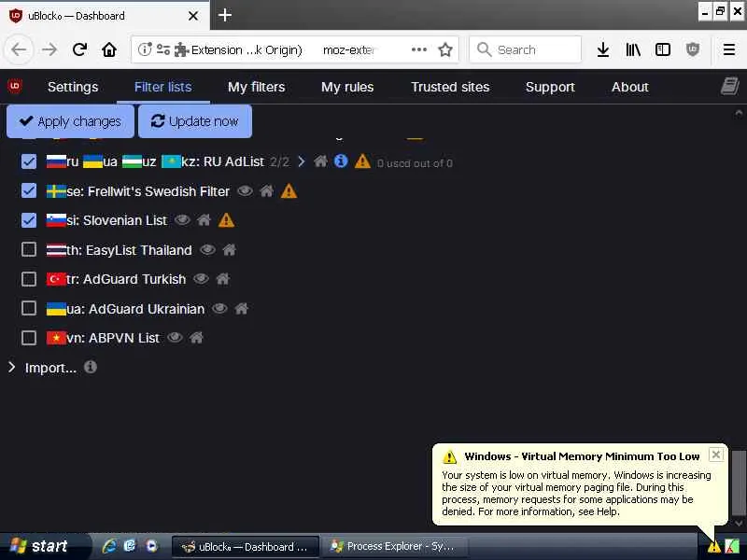
Task: Open the Downloads panel
Action: [x=602, y=49]
